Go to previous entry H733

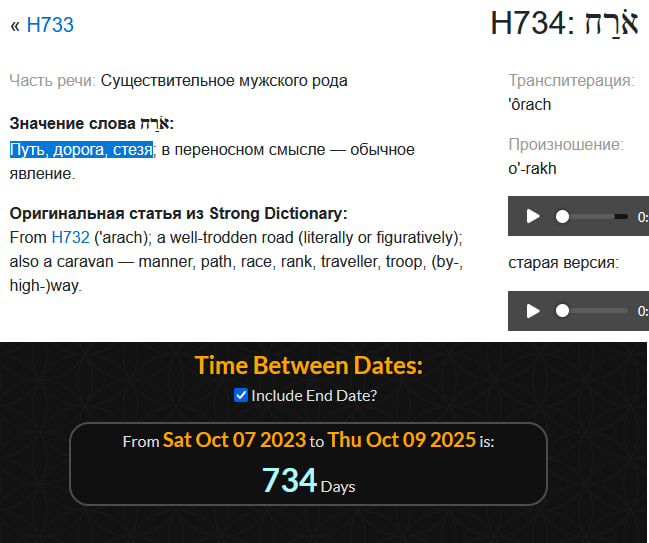click(50, 25)
